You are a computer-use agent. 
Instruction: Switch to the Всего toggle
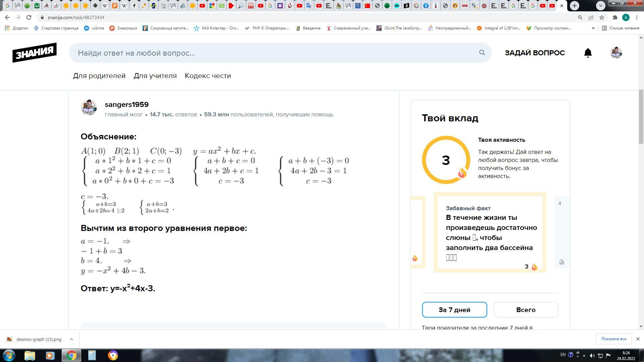[x=526, y=310]
